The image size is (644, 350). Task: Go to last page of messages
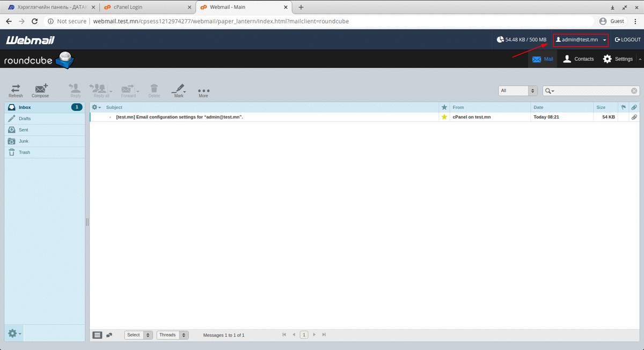coord(324,335)
